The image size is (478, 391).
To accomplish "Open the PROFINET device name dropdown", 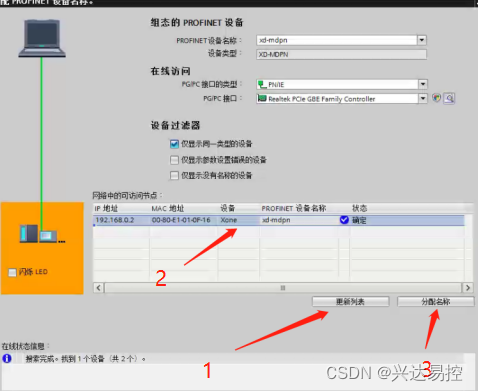I will (x=422, y=40).
